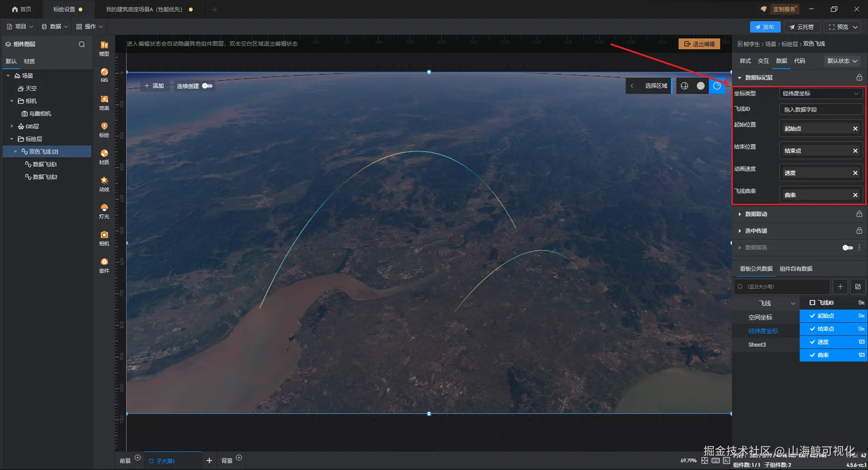Switch to 组件自有数据 tab

point(796,269)
